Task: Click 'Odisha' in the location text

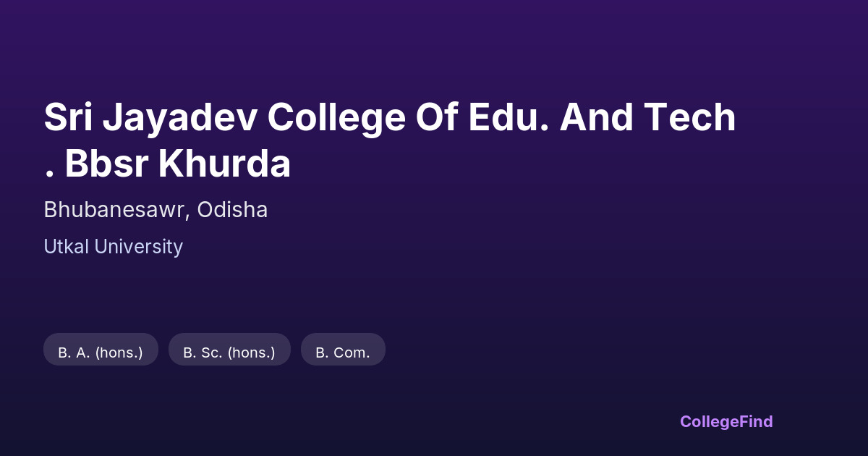Action: tap(233, 210)
